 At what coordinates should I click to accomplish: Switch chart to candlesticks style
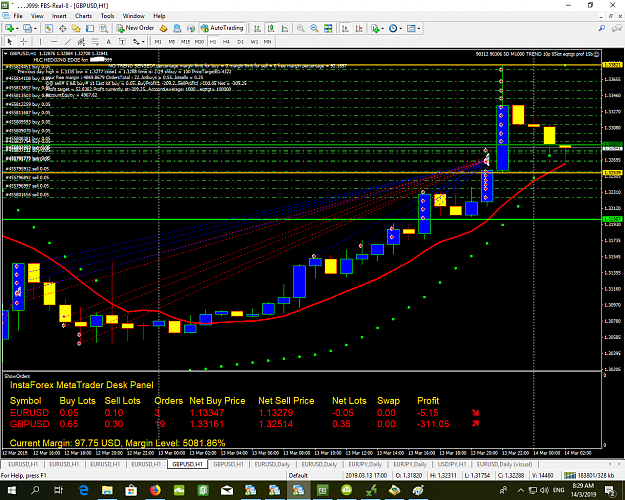[271, 28]
